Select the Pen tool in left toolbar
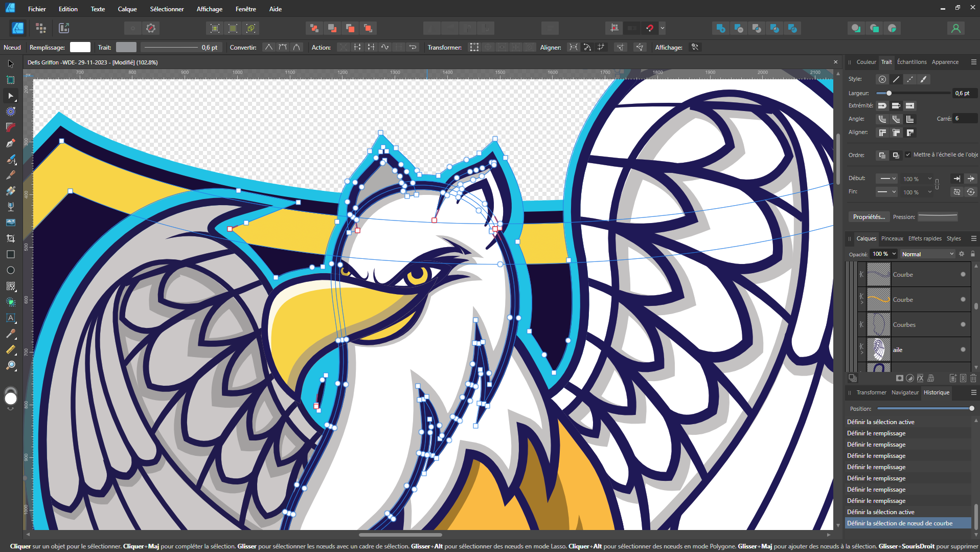 coord(10,143)
